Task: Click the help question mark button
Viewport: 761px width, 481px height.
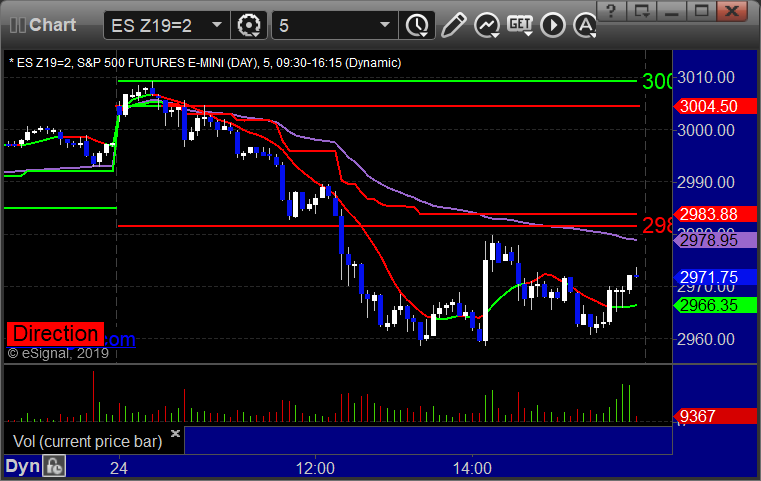Action: (612, 11)
